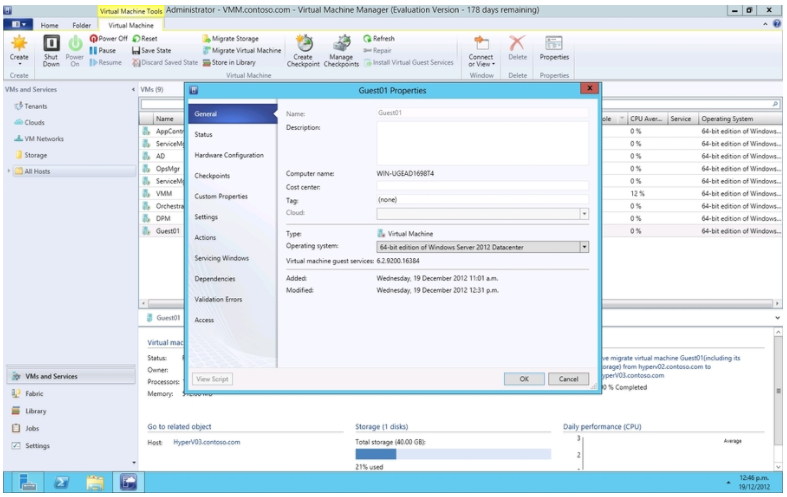The height and width of the screenshot is (497, 787).
Task: Pause the virtual machine
Action: [x=102, y=51]
